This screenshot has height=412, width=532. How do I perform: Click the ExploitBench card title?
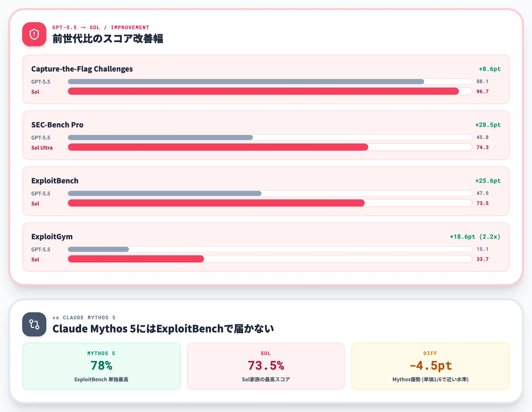click(x=55, y=181)
